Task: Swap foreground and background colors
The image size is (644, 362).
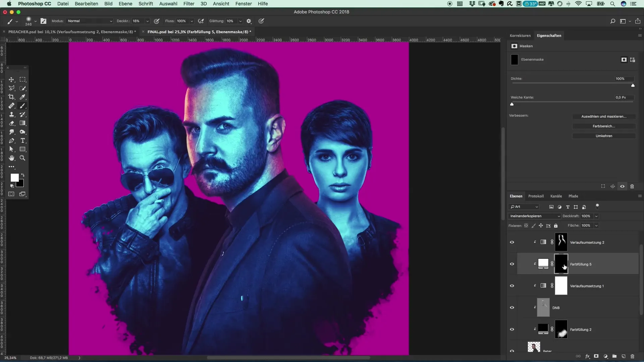Action: [23, 175]
